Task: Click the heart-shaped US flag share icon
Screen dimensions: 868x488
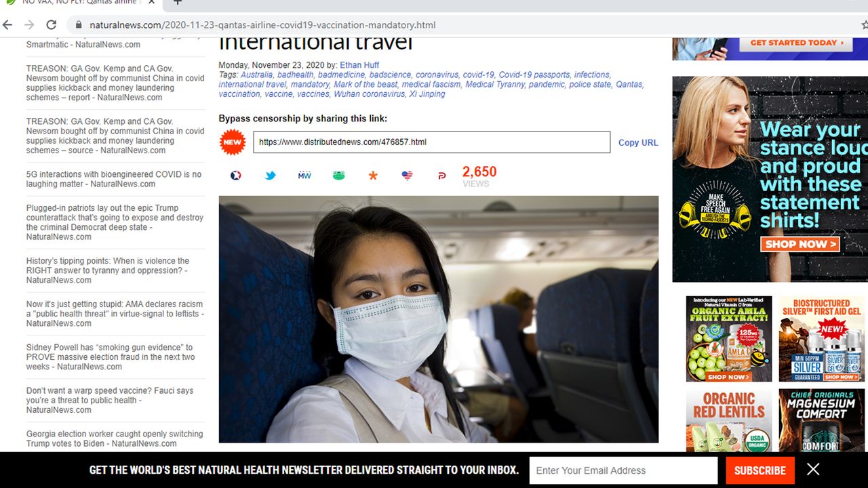Action: 407,176
